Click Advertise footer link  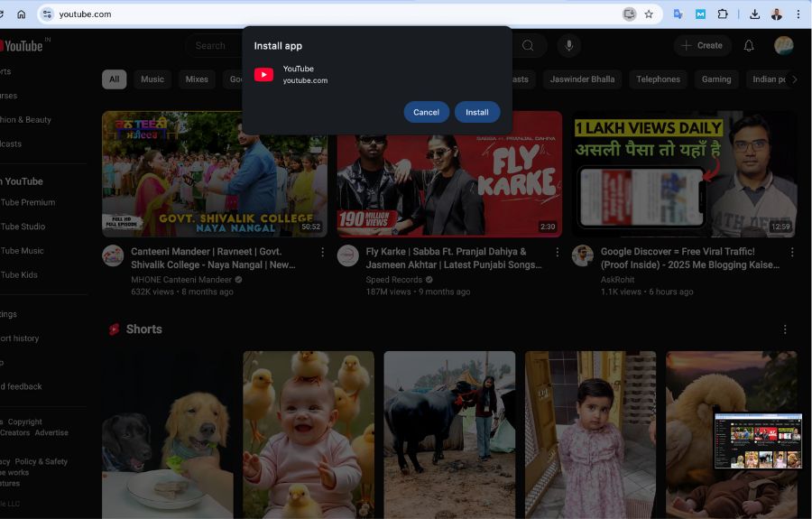(x=51, y=432)
